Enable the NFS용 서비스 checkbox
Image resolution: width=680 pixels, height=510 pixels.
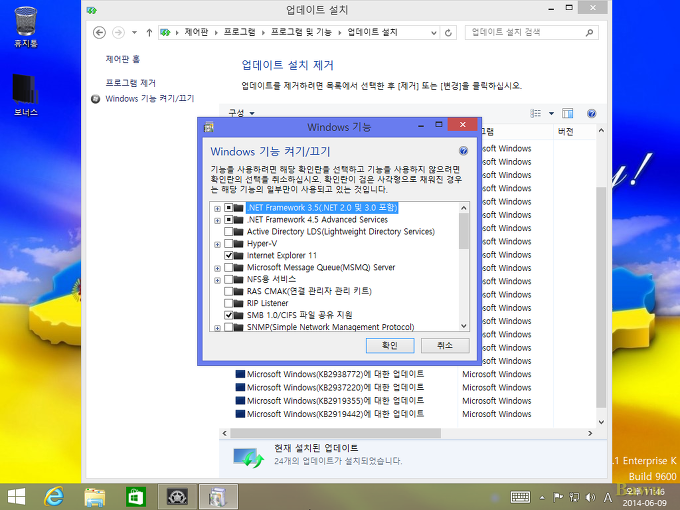click(229, 279)
